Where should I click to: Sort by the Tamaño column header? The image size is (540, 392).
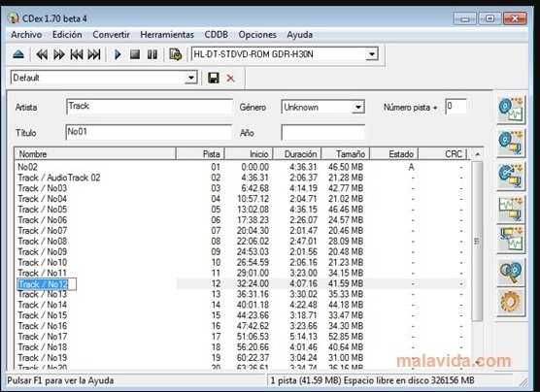click(346, 154)
